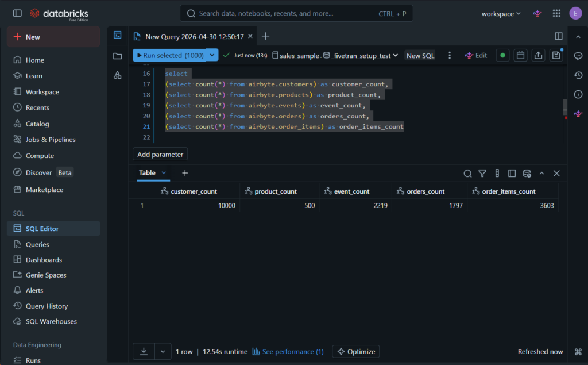This screenshot has height=365, width=588.
Task: Close the results panel
Action: [x=556, y=173]
